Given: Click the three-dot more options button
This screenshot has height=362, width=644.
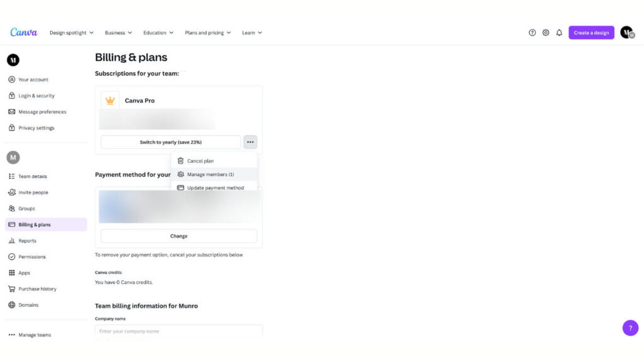Looking at the screenshot, I should [x=250, y=142].
